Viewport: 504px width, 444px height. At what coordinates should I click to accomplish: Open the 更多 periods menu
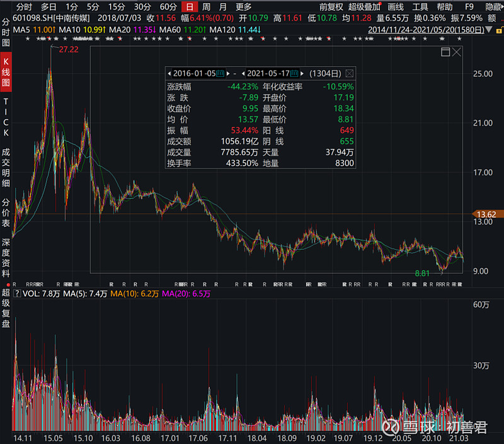pyautogui.click(x=243, y=7)
